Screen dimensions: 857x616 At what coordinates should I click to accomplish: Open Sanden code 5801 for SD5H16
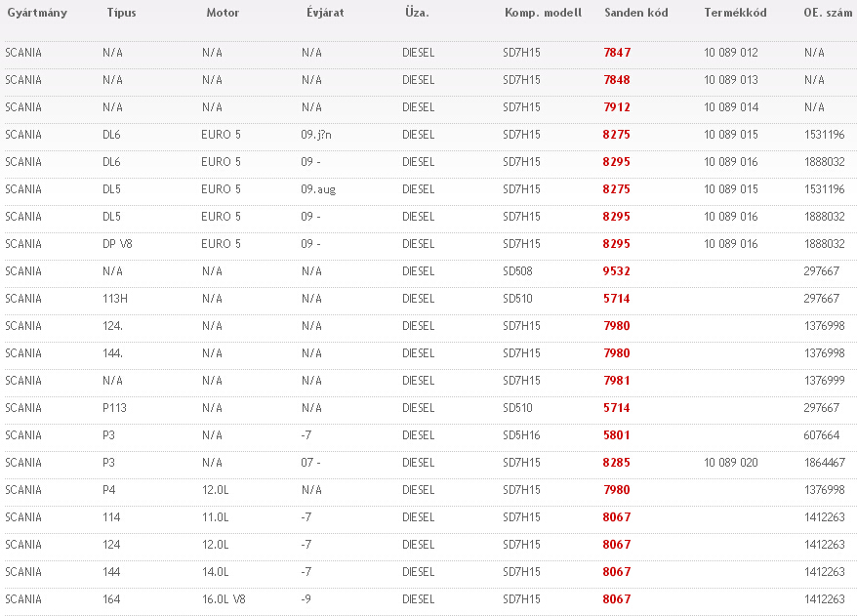(617, 435)
